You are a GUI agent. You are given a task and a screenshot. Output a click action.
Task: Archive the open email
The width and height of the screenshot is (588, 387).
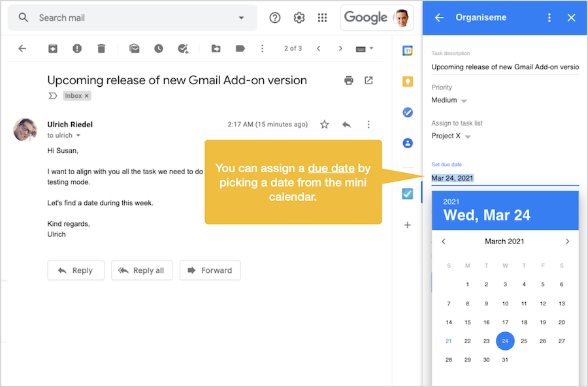53,48
